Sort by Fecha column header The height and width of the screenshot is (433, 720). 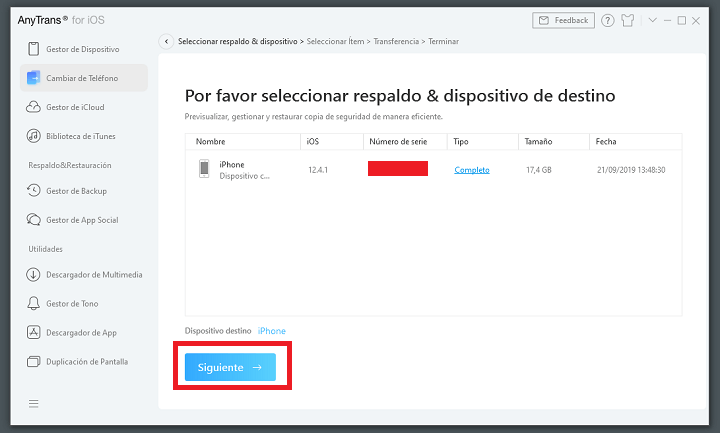click(x=636, y=141)
